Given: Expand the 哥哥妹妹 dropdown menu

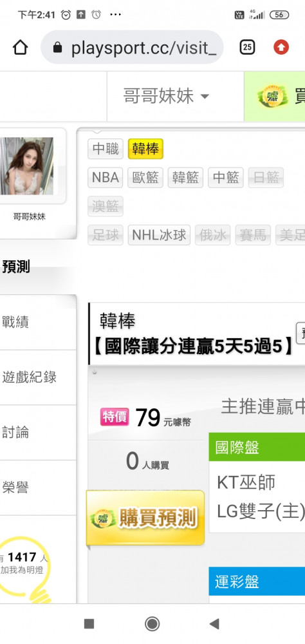Looking at the screenshot, I should (x=166, y=97).
